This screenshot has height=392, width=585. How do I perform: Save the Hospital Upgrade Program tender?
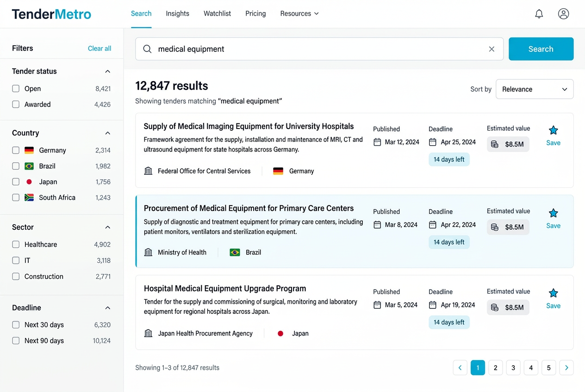[553, 306]
